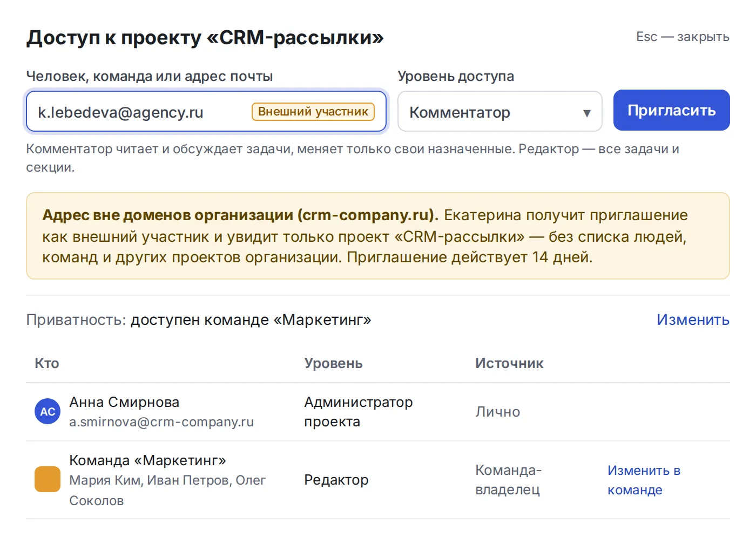756x544 pixels.
Task: Click the Уровень column header
Action: [x=333, y=363]
